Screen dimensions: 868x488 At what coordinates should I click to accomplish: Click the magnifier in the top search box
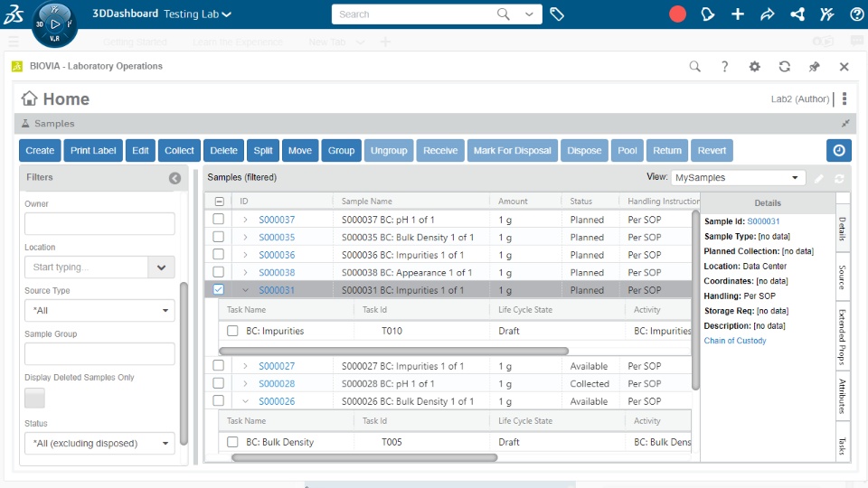click(504, 14)
